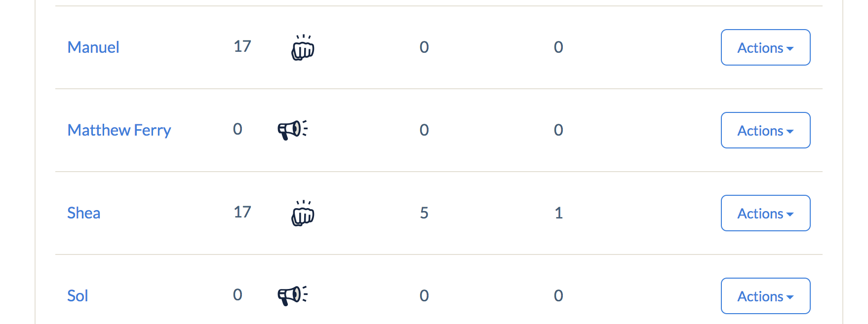The width and height of the screenshot is (868, 324).
Task: Click the megaphone icon in Matthew Ferry's row
Action: click(x=293, y=130)
